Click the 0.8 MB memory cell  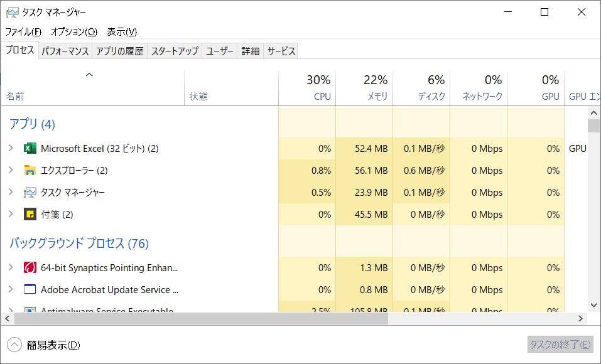(364, 289)
